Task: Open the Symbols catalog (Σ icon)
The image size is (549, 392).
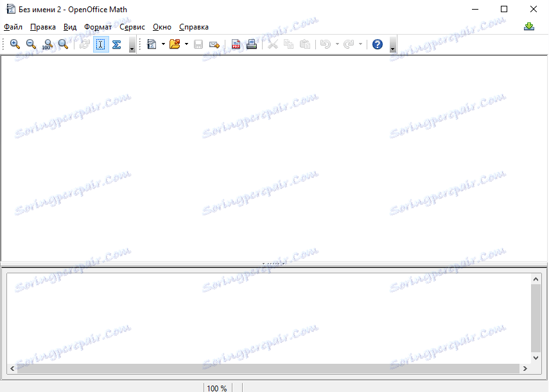Action: (x=117, y=44)
